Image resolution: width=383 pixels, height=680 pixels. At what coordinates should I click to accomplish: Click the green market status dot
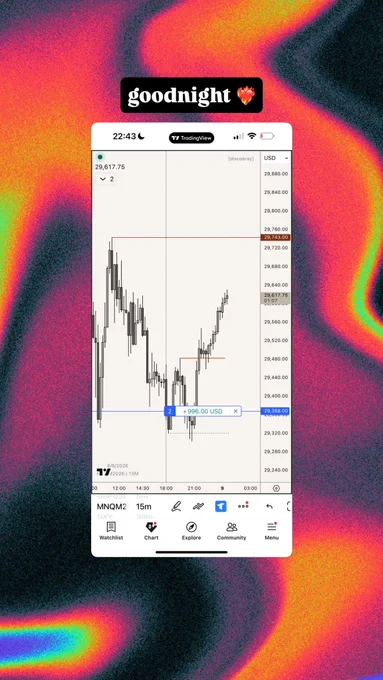coord(100,157)
